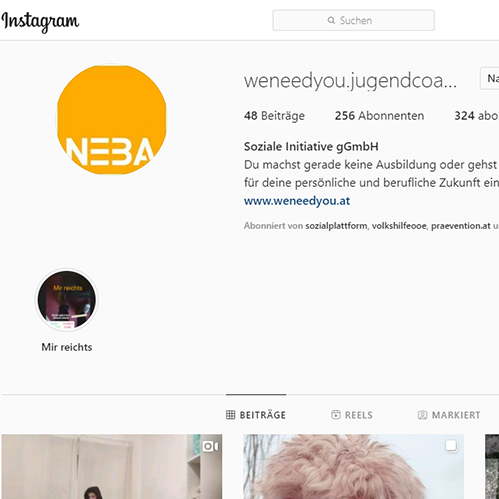
Task: Click the Markiert person-tag icon
Action: tap(422, 415)
